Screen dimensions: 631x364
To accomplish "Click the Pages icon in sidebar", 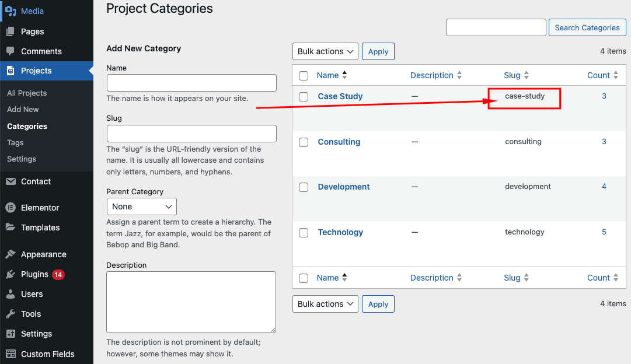I will click(x=11, y=32).
